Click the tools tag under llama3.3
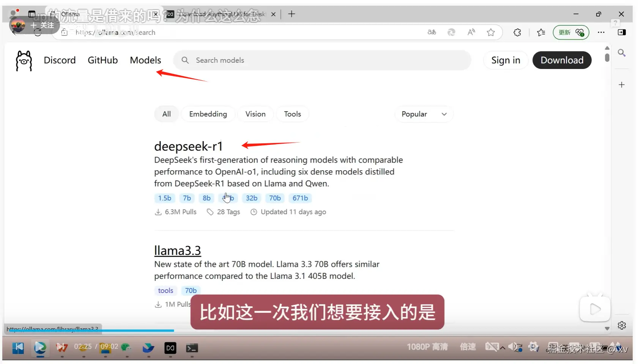This screenshot has height=364, width=638. point(165,291)
